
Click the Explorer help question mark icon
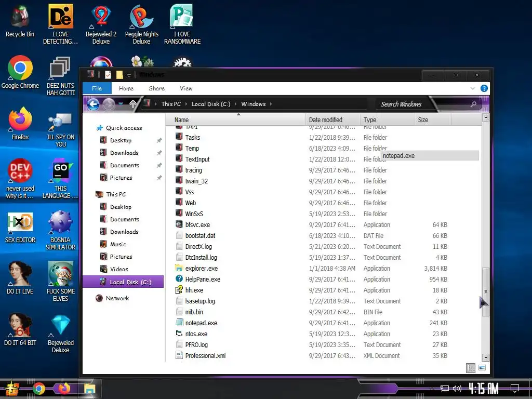click(484, 88)
